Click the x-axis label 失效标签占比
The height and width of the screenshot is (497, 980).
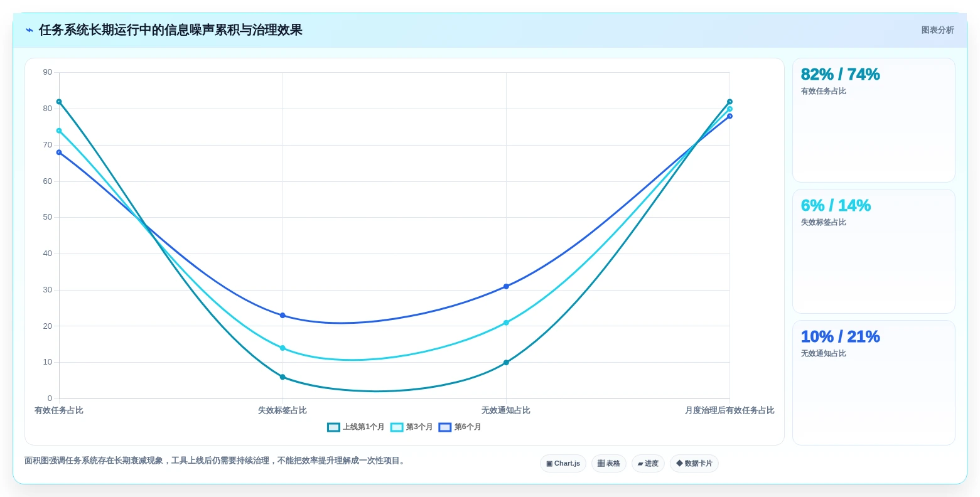[x=283, y=410]
